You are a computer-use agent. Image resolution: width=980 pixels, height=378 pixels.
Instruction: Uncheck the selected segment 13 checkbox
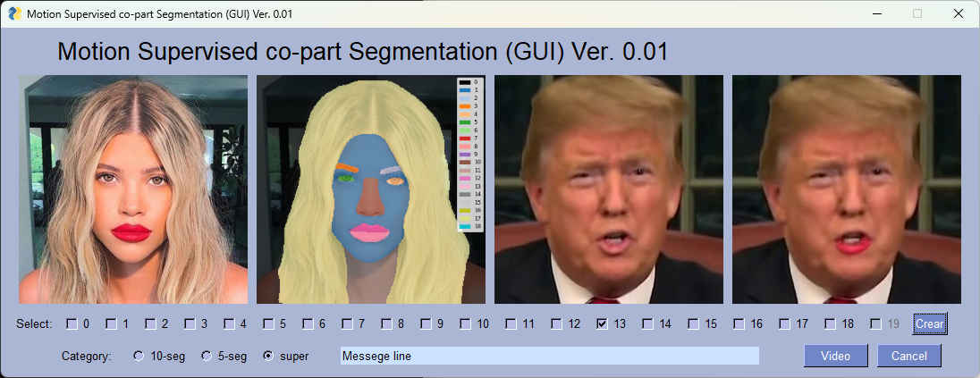(603, 323)
